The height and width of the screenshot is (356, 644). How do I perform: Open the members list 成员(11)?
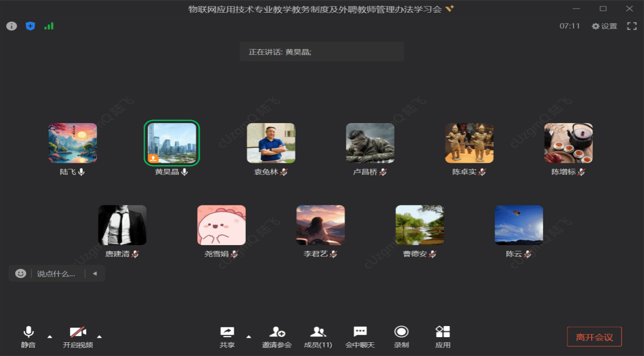click(x=318, y=337)
